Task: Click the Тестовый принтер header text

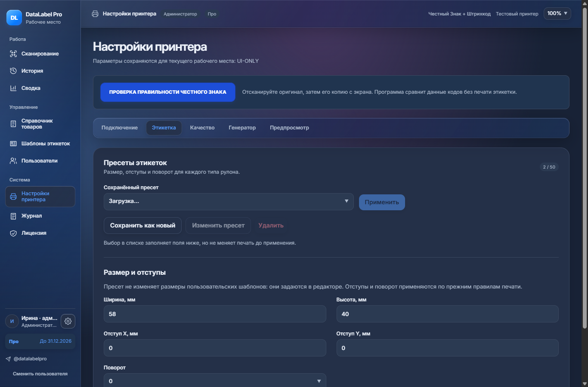Action: 517,14
